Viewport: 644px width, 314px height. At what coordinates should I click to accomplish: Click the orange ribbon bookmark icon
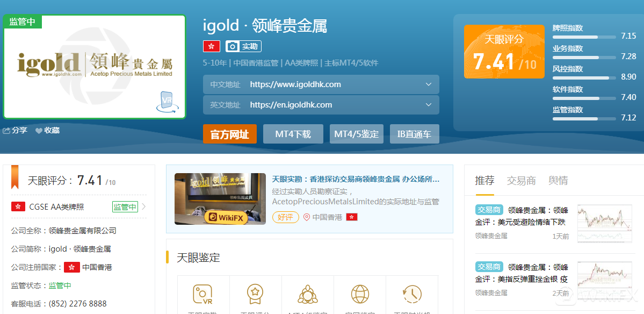(15, 177)
